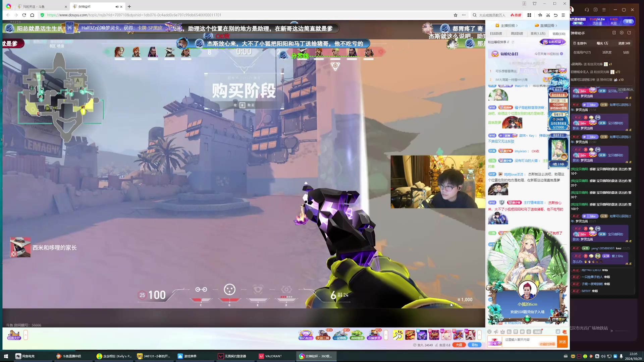The height and width of the screenshot is (362, 644).
Task: Switch to the 贵宾(1.3万) tab
Action: [x=538, y=34]
